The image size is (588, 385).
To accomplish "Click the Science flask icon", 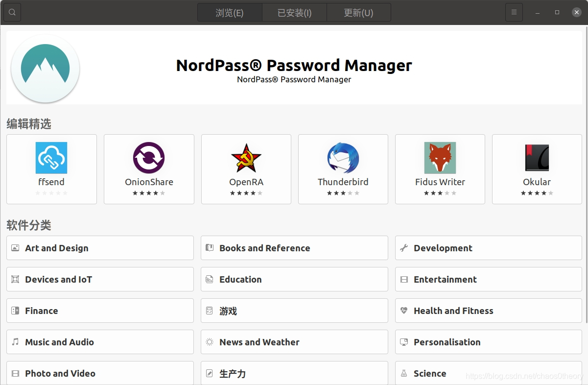I will pyautogui.click(x=404, y=373).
